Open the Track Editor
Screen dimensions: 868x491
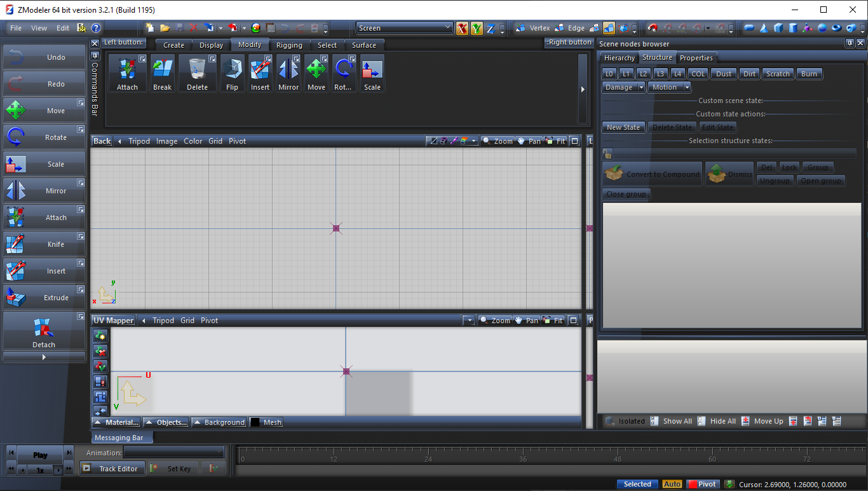(112, 469)
